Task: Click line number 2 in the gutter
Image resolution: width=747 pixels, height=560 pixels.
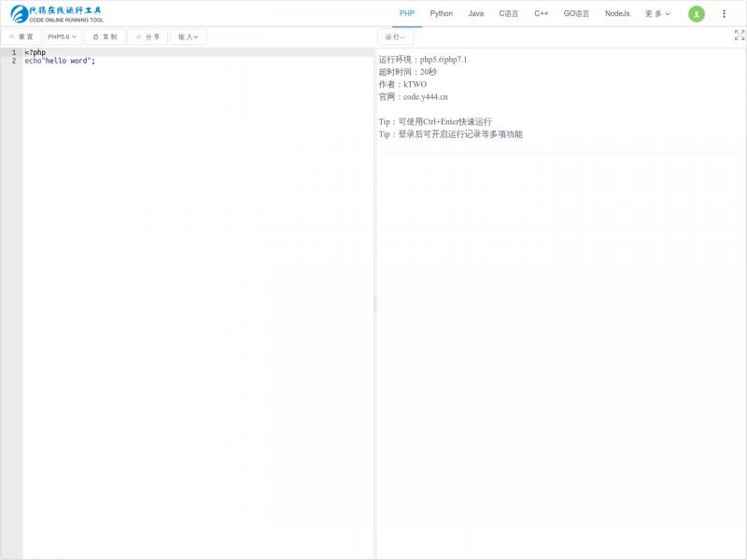Action: tap(14, 61)
